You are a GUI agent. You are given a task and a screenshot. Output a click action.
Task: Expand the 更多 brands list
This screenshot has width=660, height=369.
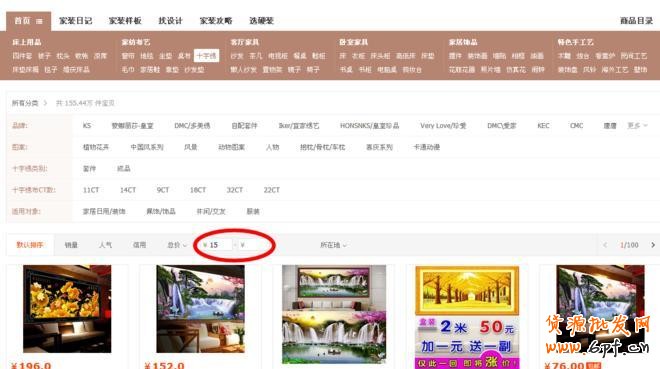pyautogui.click(x=637, y=125)
